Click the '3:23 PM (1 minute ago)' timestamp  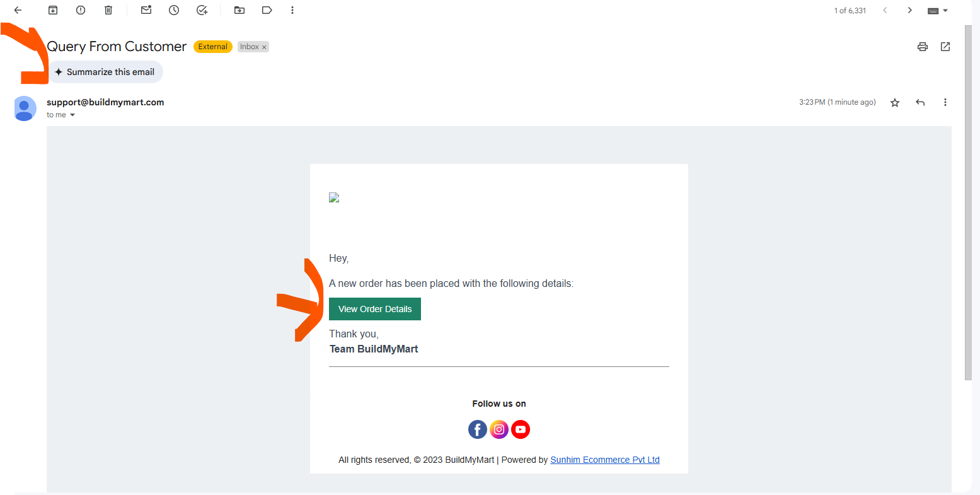[838, 102]
